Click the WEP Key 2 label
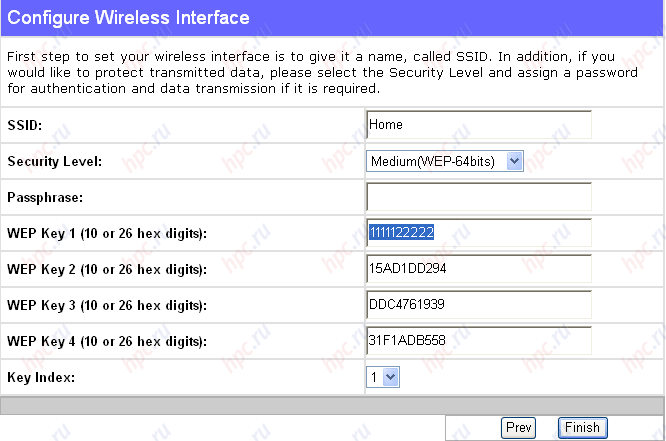Viewport: 666px width, 441px height. click(x=107, y=269)
